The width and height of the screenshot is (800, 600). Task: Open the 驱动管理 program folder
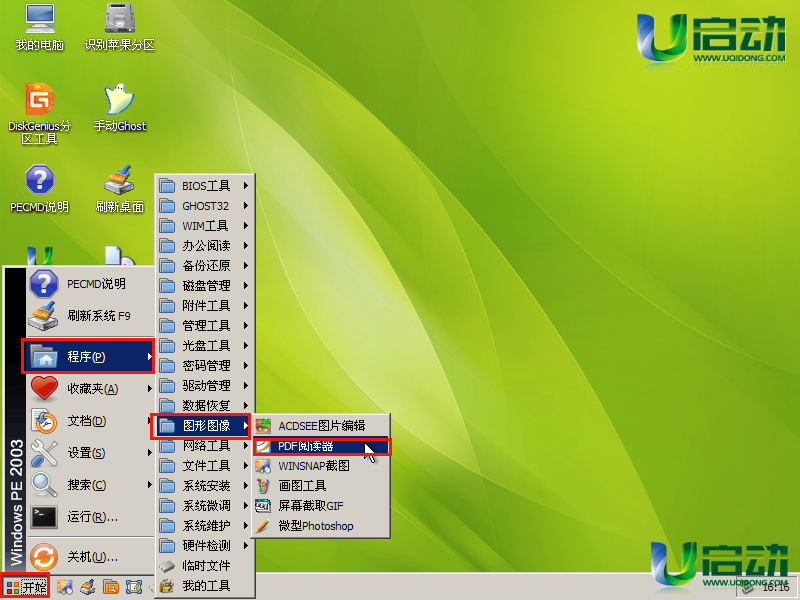click(x=205, y=385)
